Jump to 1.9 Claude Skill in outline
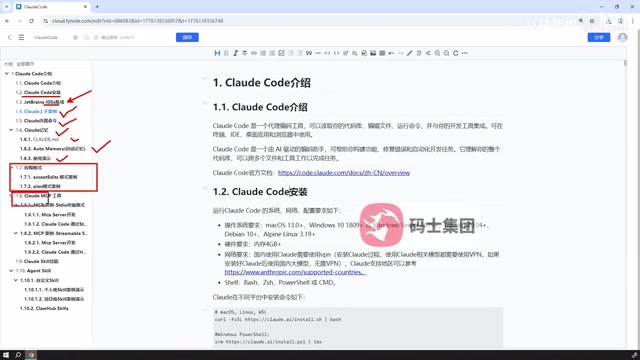Screen dimensions: 640x360 point(37,262)
